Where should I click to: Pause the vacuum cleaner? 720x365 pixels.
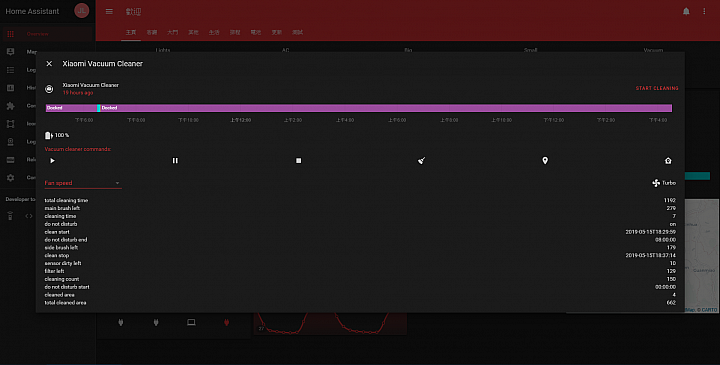(175, 161)
